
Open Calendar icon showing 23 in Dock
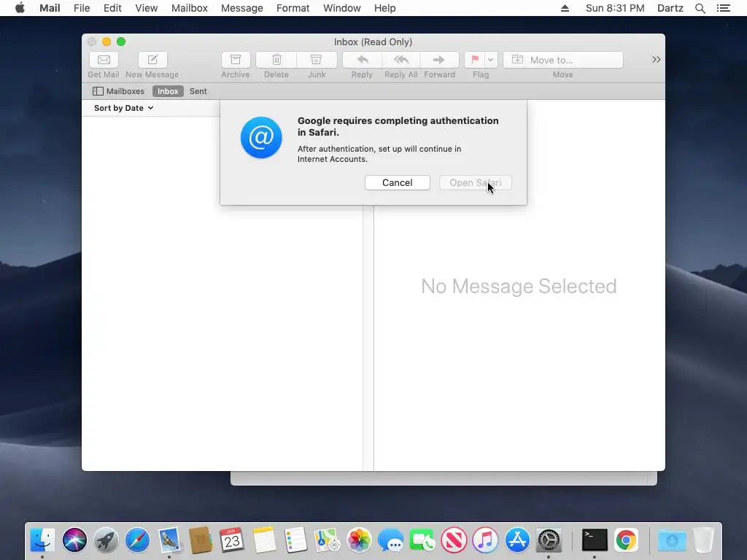[232, 540]
